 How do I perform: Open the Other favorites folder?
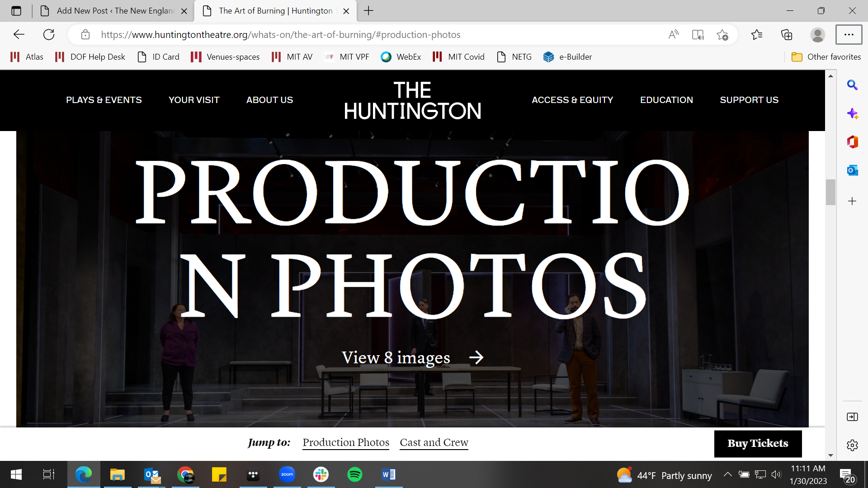click(x=826, y=57)
